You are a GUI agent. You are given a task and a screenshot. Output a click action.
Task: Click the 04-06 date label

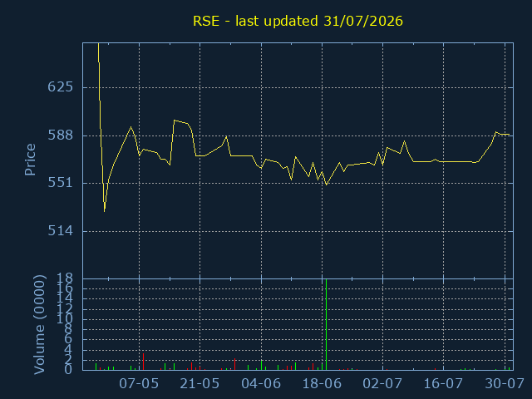tap(261, 384)
